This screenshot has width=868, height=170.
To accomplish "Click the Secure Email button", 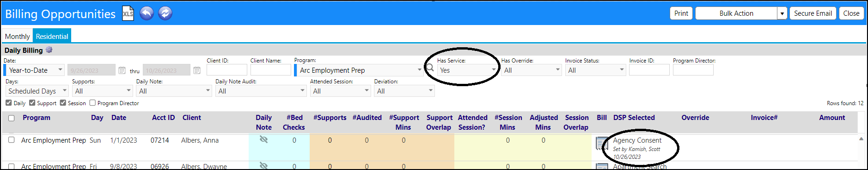I will pos(813,13).
